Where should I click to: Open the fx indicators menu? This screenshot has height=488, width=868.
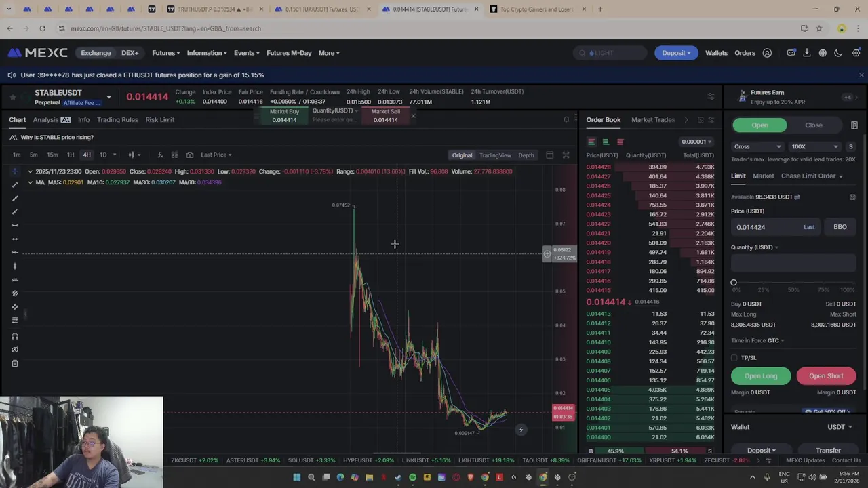(160, 155)
